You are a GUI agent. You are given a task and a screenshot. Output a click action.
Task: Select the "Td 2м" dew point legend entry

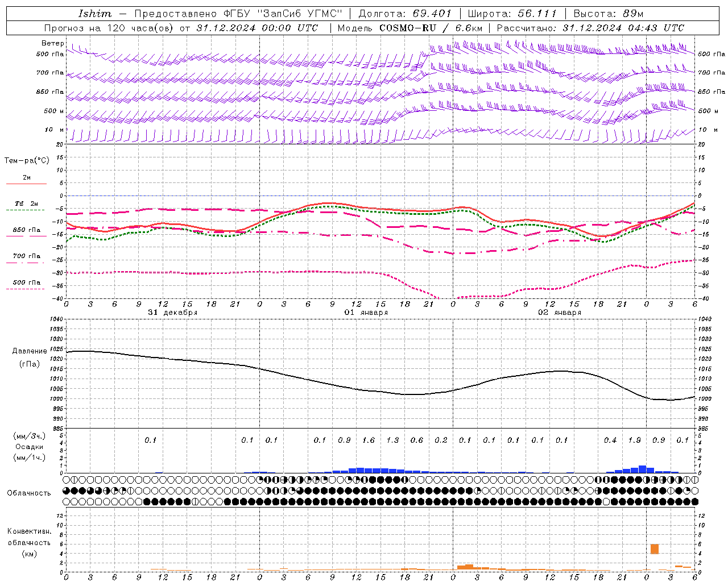(x=27, y=203)
